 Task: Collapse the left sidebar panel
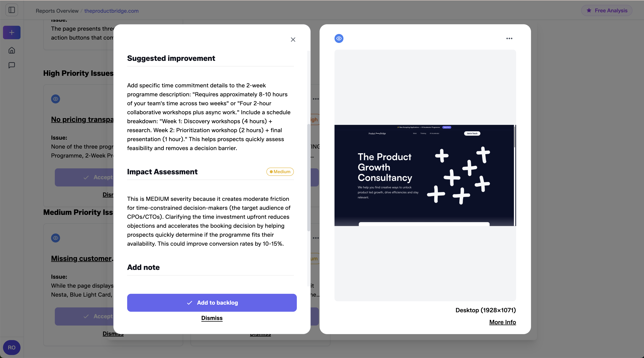[12, 10]
